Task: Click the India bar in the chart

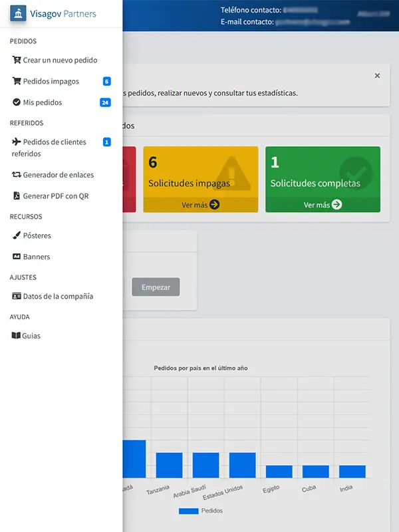Action: pos(352,471)
